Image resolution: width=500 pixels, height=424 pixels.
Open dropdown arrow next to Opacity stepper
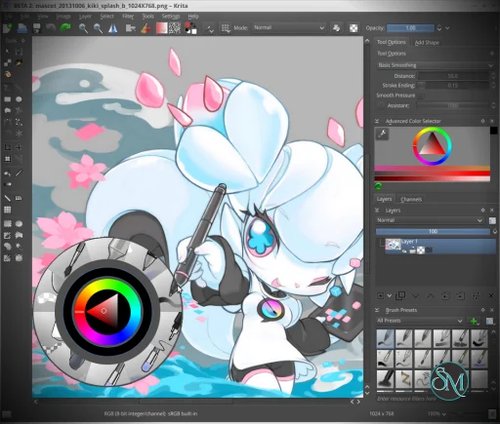point(447,28)
